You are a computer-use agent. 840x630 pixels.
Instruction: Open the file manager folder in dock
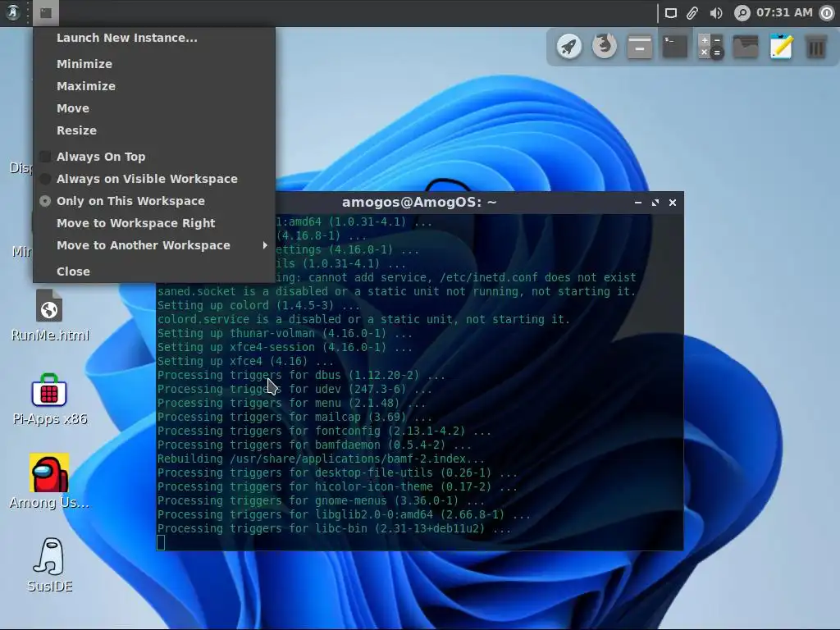click(746, 47)
